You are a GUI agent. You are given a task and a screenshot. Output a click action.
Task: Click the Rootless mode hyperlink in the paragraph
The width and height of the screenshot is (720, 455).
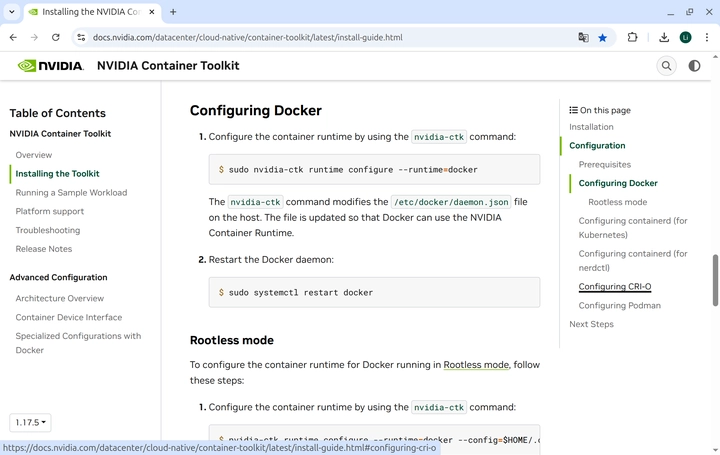[476, 365]
